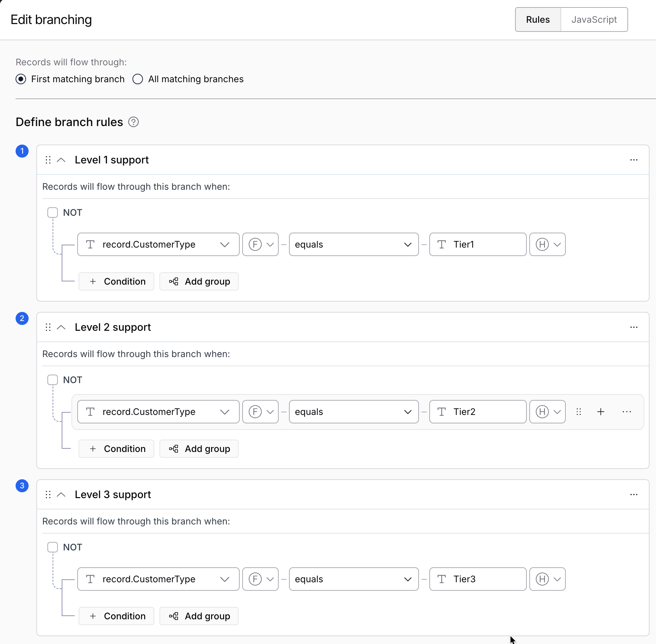Grab drag handle of Level 1 support branch
This screenshot has width=656, height=644.
click(48, 160)
